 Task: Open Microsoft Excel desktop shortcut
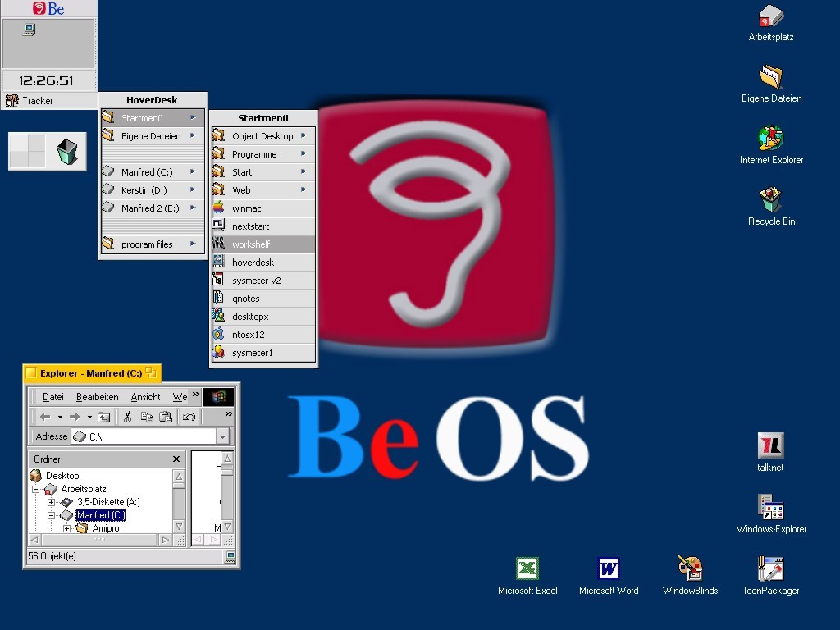(527, 569)
